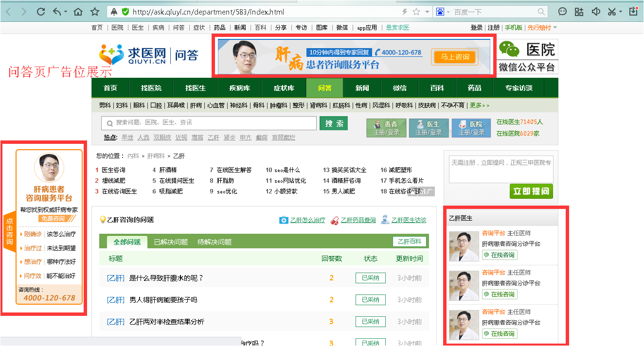Click the home page icon
This screenshot has height=346, width=644.
point(78,12)
